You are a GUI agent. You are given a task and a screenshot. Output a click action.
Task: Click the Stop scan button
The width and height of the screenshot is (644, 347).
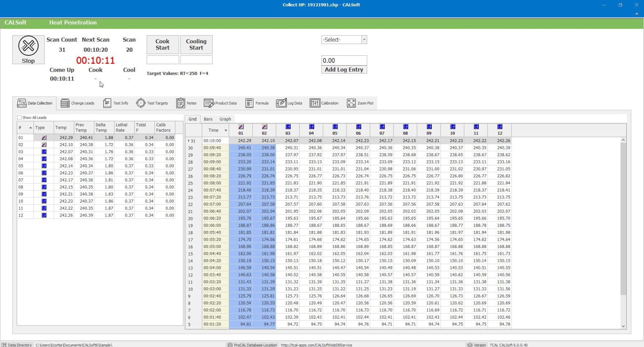[x=28, y=50]
